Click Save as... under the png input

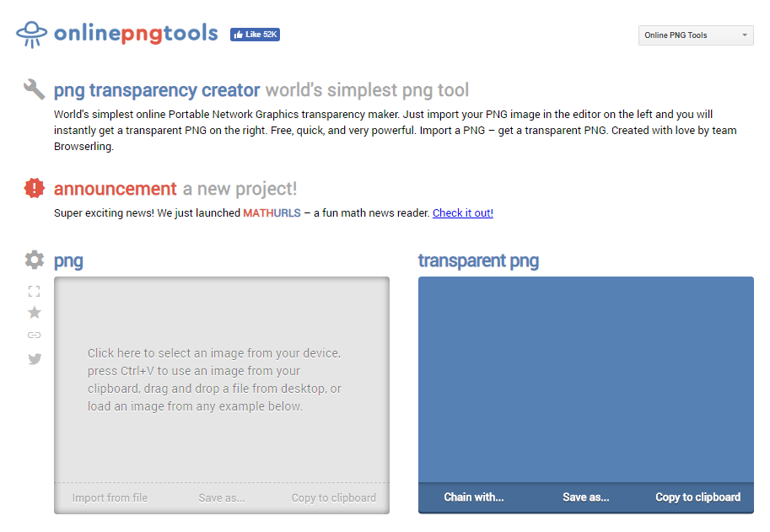coord(222,497)
